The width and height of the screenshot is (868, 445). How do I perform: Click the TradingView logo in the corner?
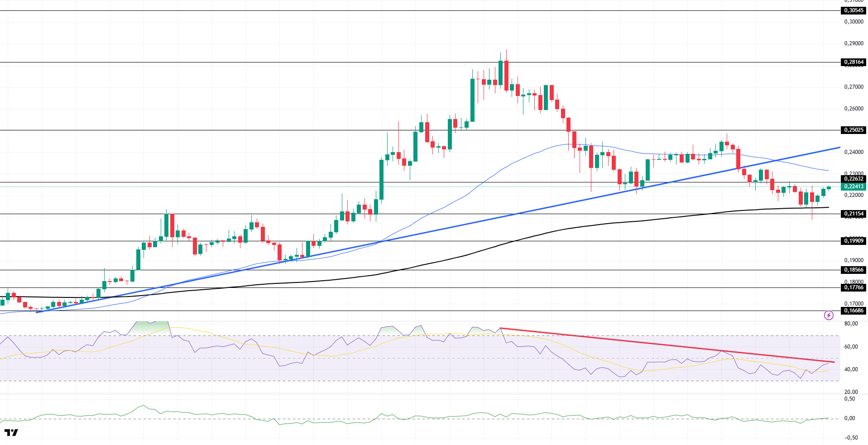coord(11,432)
